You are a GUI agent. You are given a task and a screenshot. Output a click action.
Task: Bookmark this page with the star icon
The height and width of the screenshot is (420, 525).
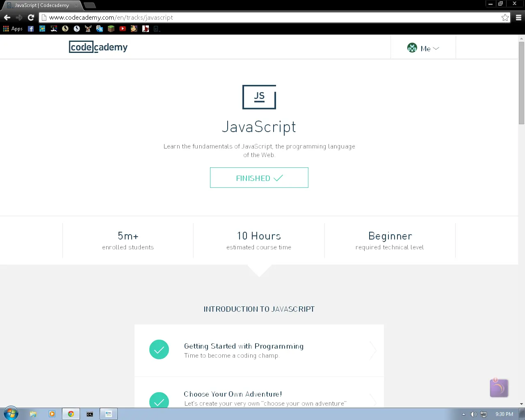[505, 18]
